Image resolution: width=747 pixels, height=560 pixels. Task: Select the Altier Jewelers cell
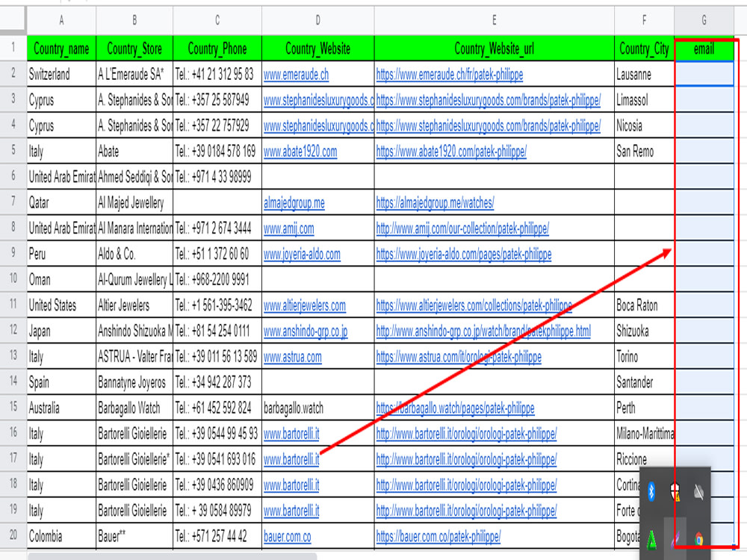coord(134,305)
